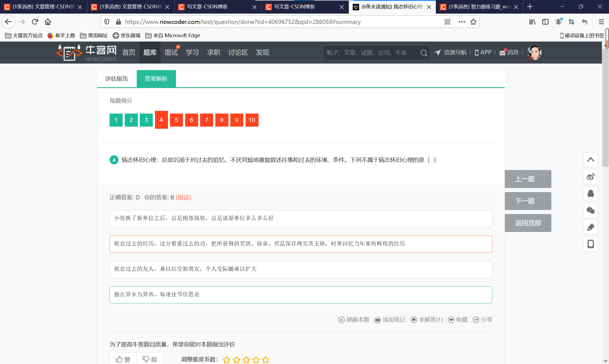
Task: Click the screenshot crop tool icon
Action: (x=571, y=22)
